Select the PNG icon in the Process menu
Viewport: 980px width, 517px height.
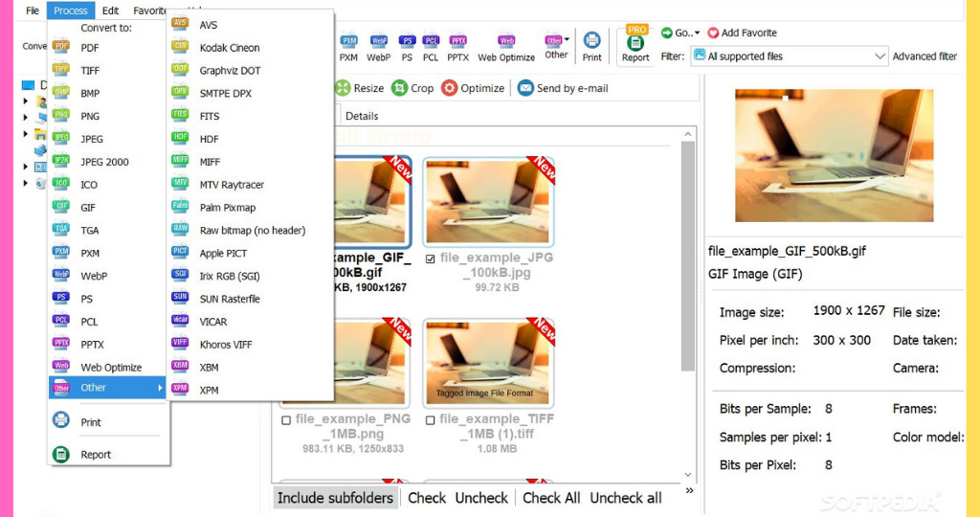61,115
